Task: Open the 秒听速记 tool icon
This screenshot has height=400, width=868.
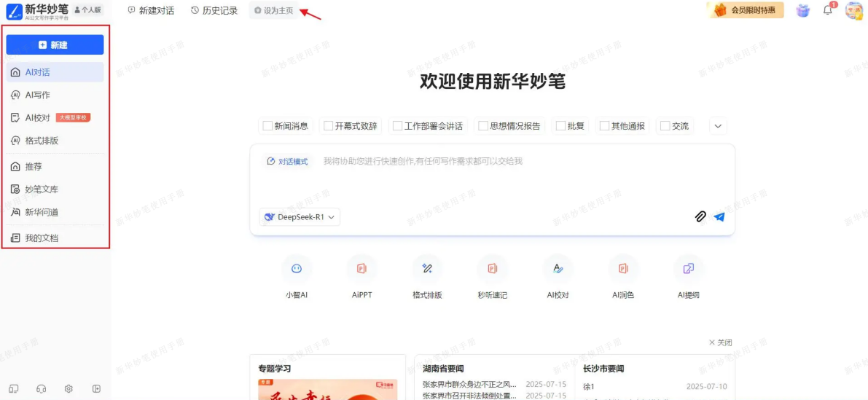Action: pyautogui.click(x=493, y=269)
